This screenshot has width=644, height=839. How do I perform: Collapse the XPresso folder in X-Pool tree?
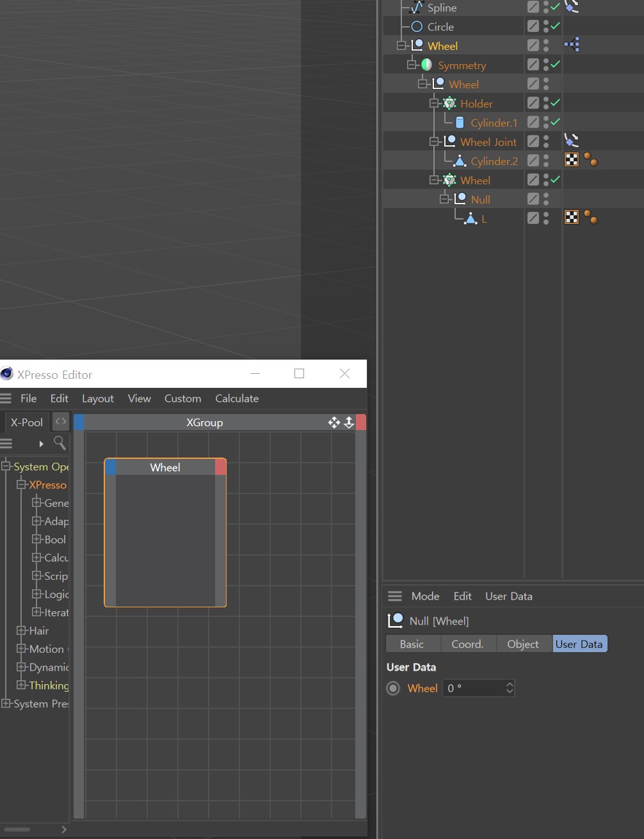point(21,484)
